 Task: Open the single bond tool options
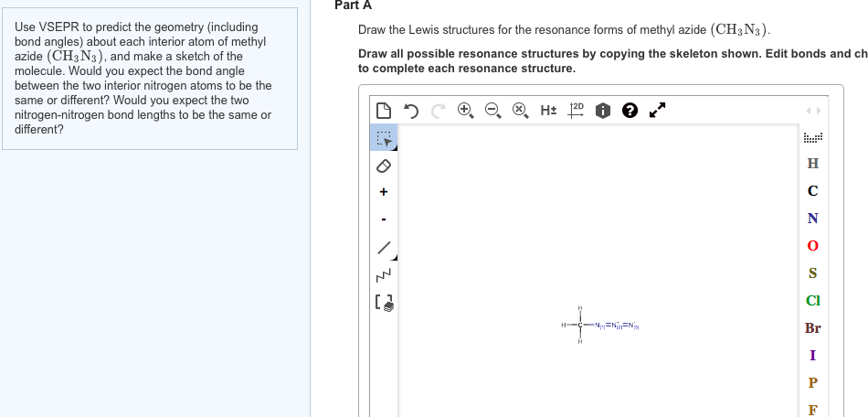384,248
